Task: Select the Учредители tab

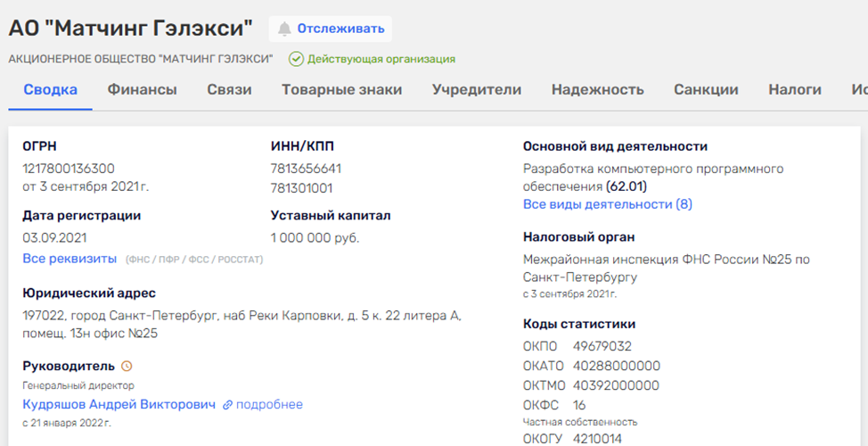Action: coord(477,90)
